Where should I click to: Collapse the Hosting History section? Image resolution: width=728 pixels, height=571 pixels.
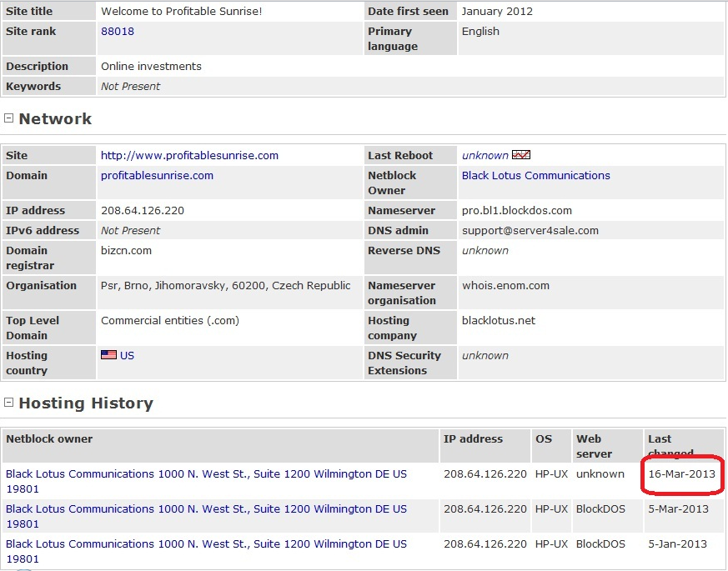point(9,403)
